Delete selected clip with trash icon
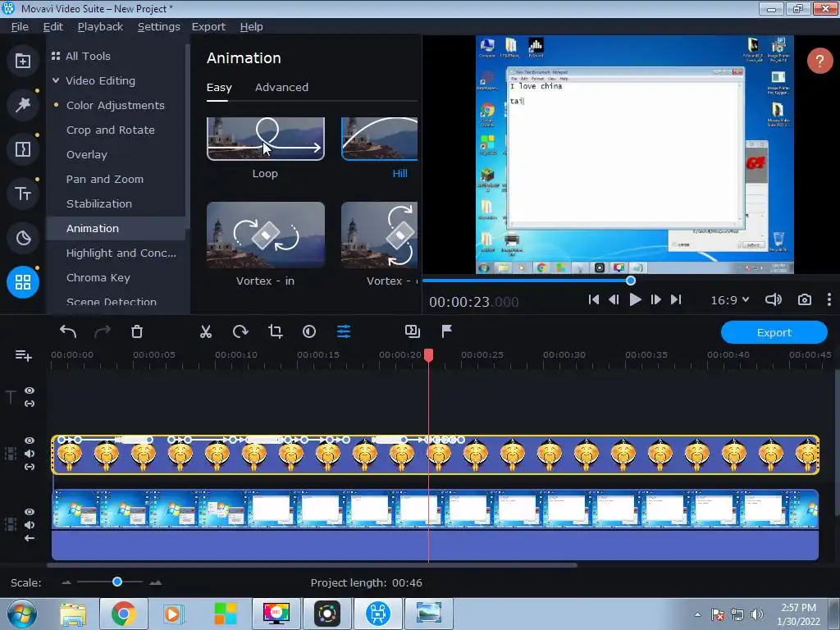Image resolution: width=840 pixels, height=630 pixels. pos(137,331)
